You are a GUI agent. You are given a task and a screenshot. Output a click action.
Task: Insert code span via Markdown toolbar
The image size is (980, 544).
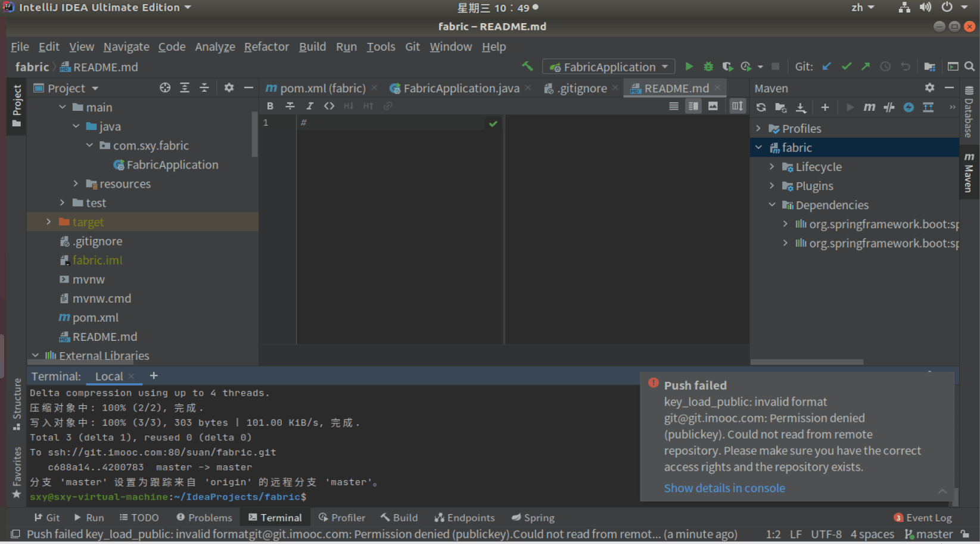329,106
